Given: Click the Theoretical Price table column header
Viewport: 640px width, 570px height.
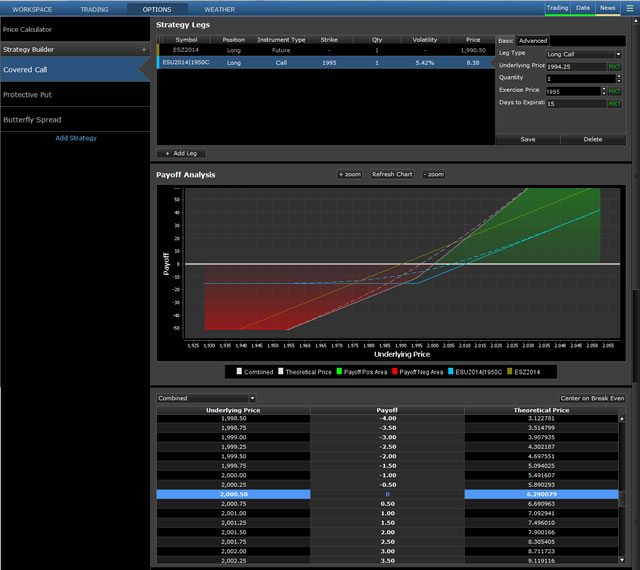Looking at the screenshot, I should (541, 410).
